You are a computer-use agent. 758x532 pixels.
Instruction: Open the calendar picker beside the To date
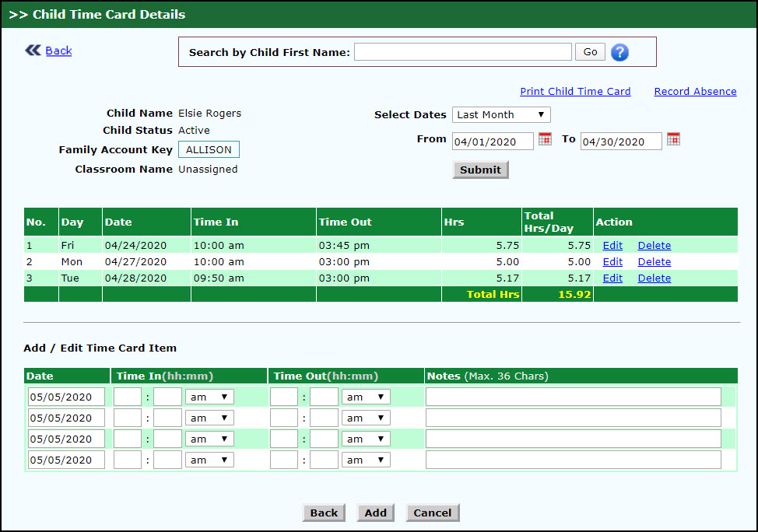673,141
